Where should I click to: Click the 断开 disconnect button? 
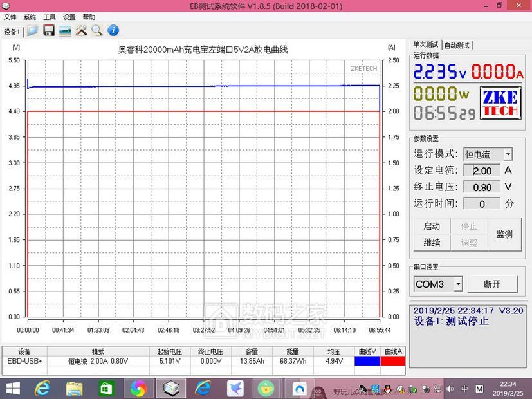coord(492,284)
